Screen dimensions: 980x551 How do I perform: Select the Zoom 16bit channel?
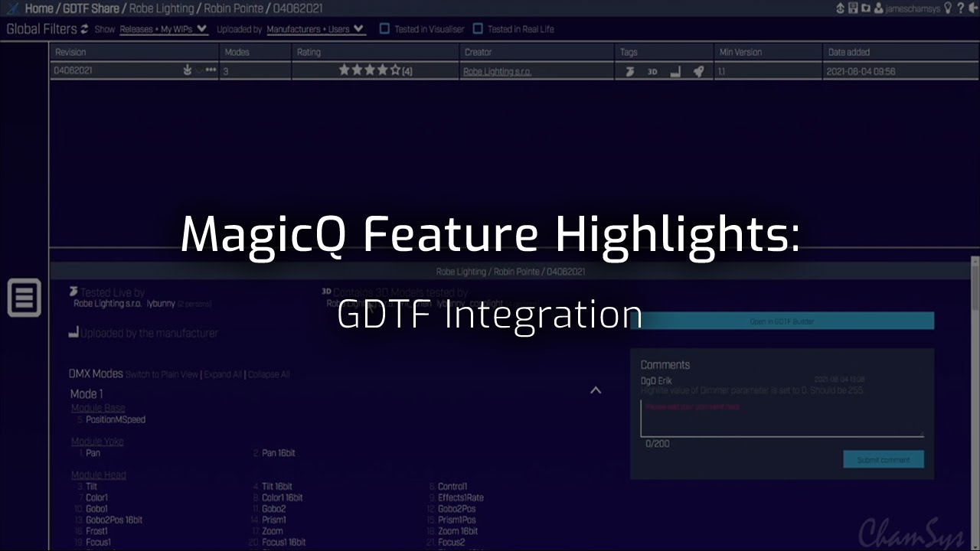click(458, 531)
